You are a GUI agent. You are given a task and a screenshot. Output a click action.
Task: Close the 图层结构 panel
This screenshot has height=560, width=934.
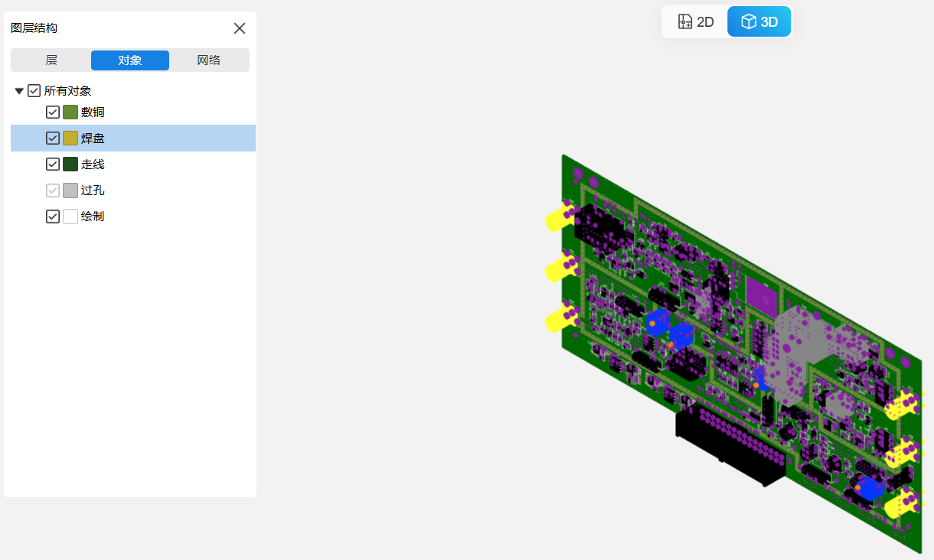point(240,28)
